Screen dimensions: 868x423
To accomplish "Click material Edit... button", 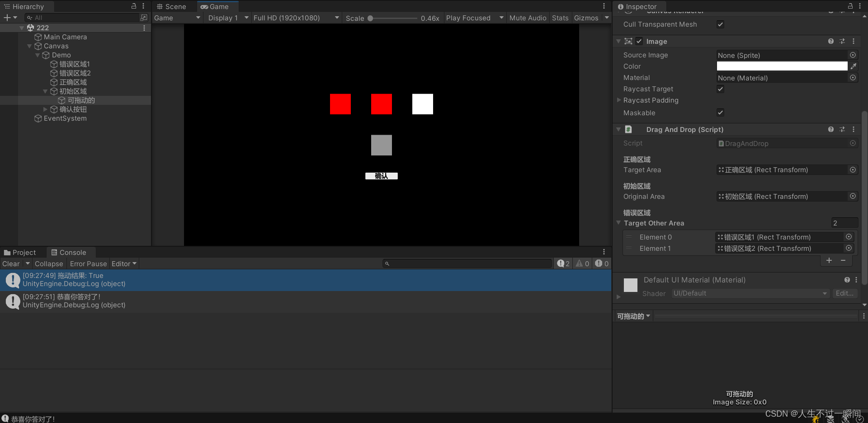I will click(844, 293).
